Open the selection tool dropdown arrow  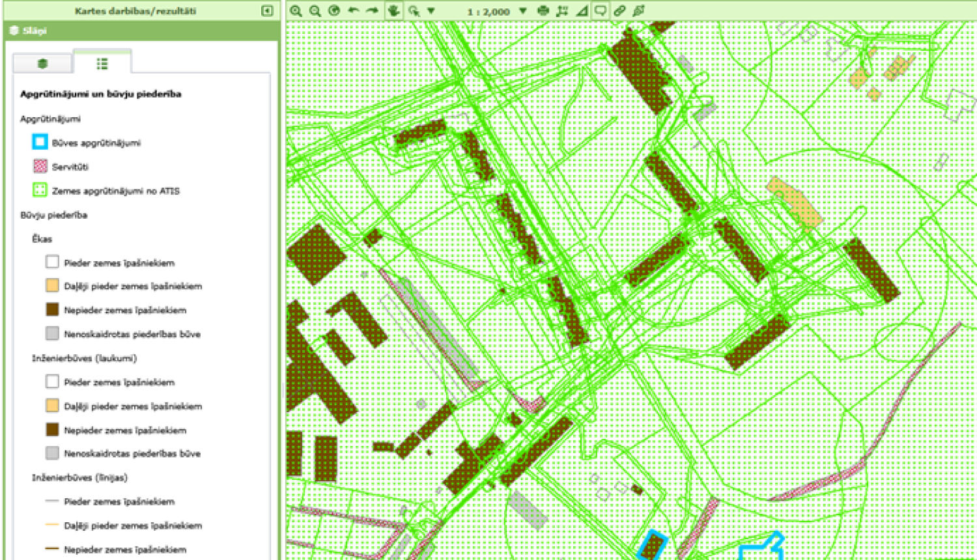431,11
